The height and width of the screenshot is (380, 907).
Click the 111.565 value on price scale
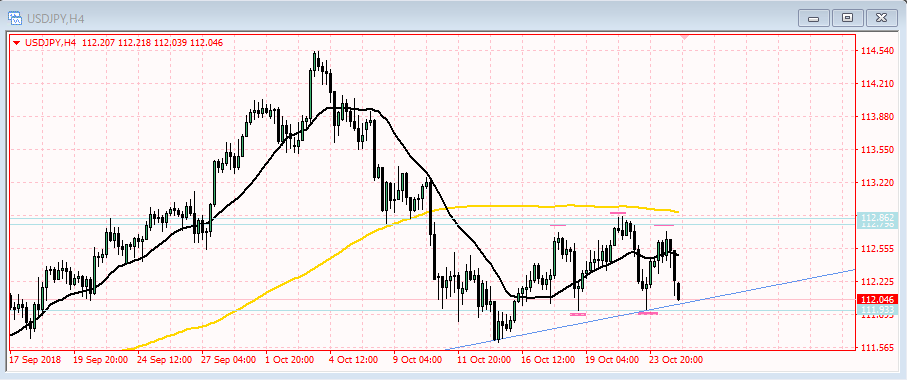pos(876,347)
